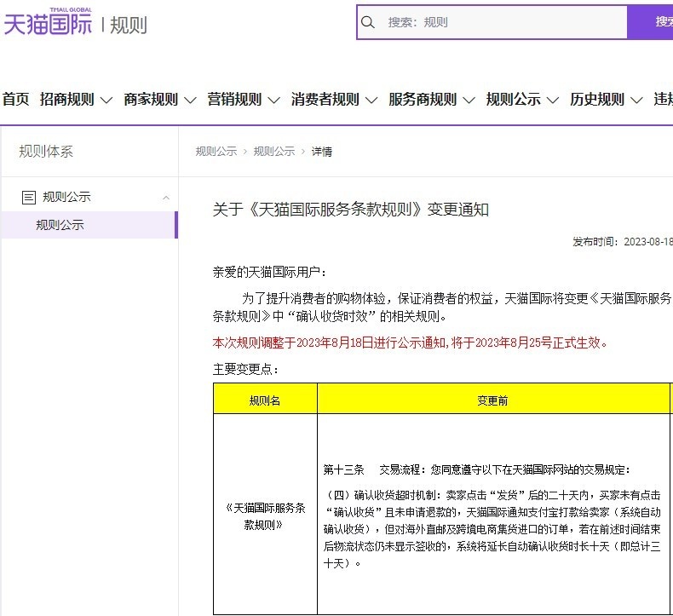Click the magnifier search icon
This screenshot has width=673, height=616.
click(368, 22)
